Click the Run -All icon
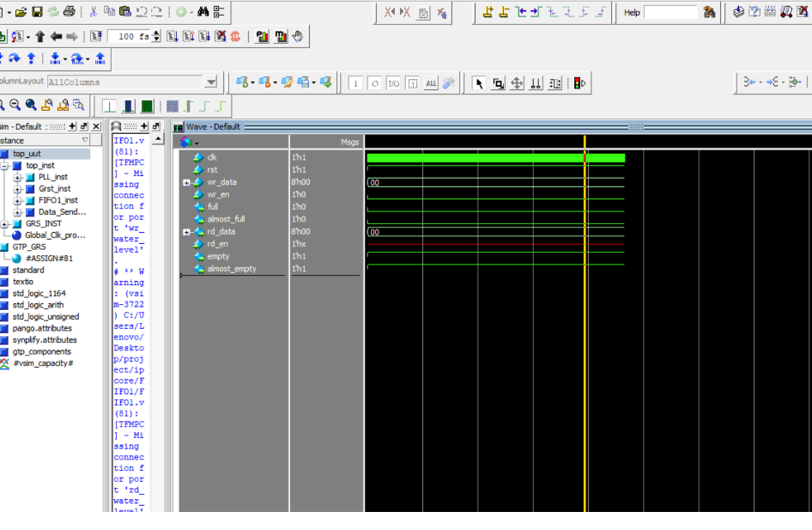Screen dimensions: 812x530 [204, 36]
